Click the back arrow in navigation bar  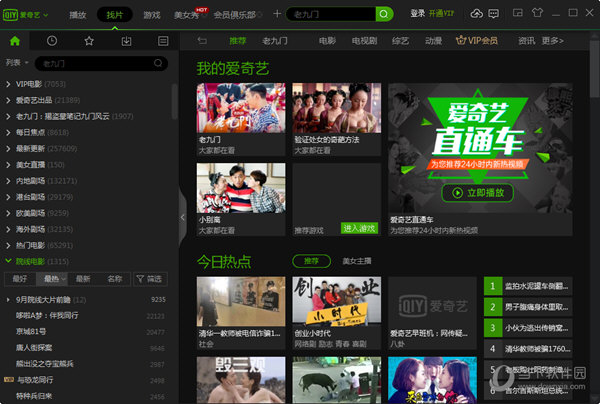202,41
